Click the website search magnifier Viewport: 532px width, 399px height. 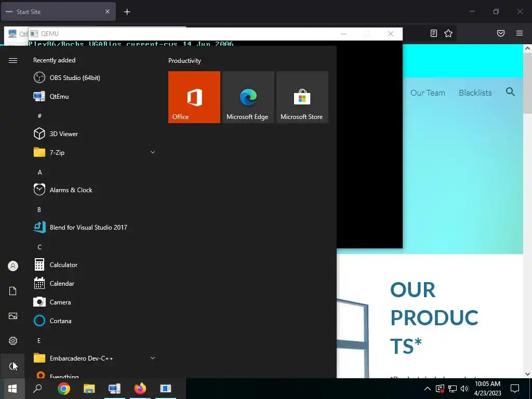(x=510, y=91)
